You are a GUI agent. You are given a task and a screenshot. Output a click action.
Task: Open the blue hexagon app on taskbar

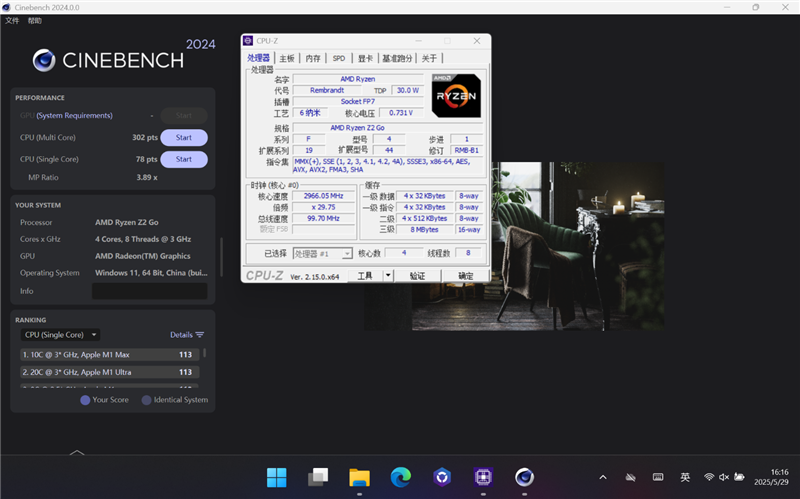tap(442, 478)
